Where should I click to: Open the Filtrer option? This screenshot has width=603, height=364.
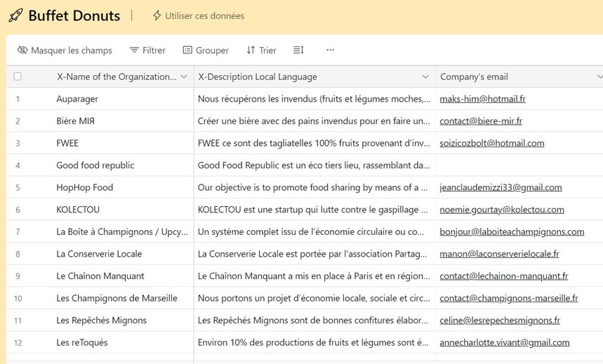(x=147, y=50)
